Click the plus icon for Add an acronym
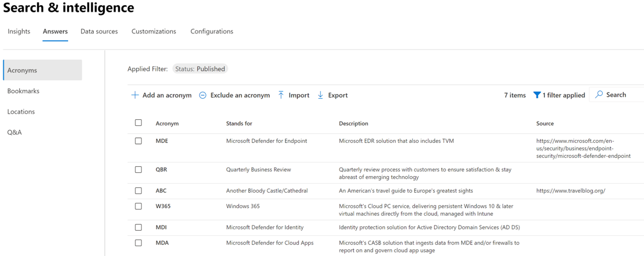The image size is (644, 256). coord(135,95)
